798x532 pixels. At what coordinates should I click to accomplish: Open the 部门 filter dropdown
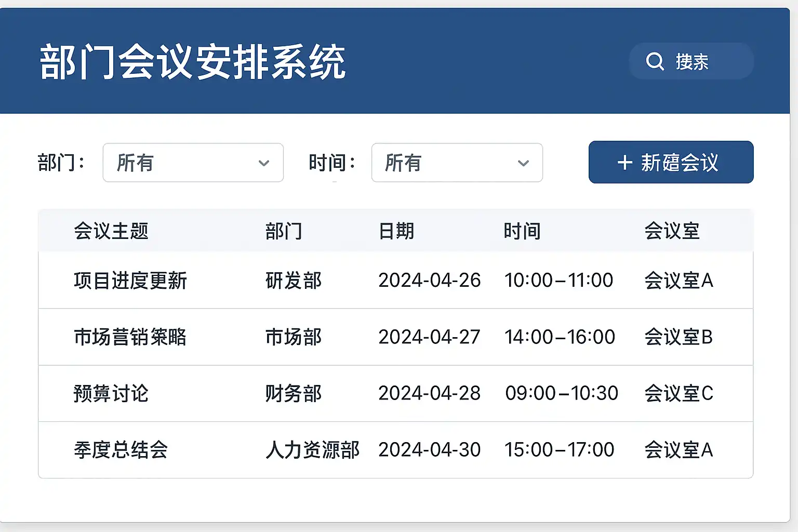[193, 163]
